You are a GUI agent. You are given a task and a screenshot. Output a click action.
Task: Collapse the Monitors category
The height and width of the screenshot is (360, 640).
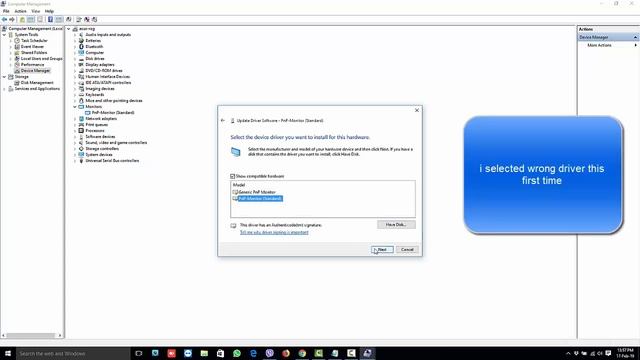75,107
